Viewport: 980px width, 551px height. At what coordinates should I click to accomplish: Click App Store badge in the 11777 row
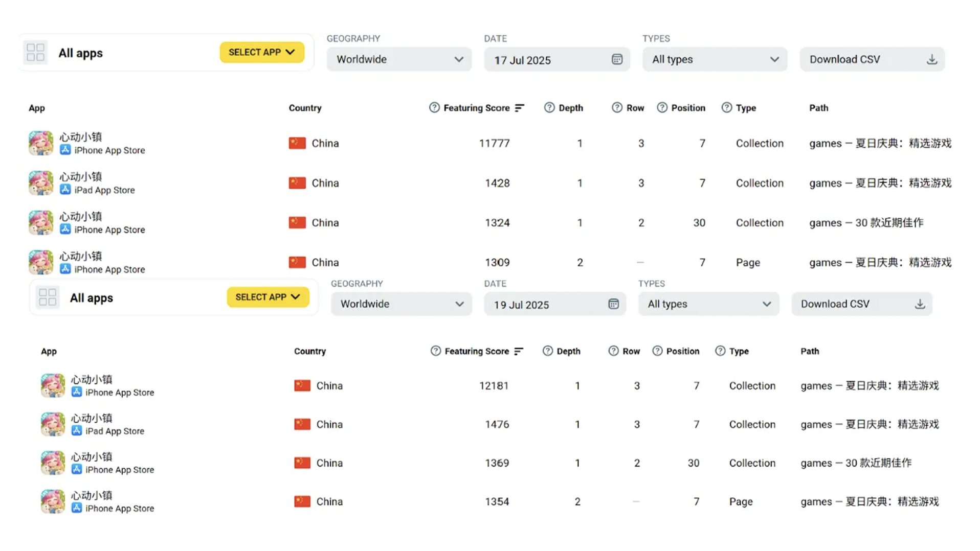tap(65, 150)
